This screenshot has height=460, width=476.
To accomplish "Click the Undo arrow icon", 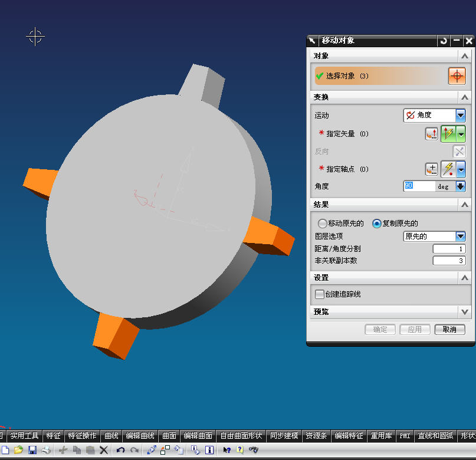I will (120, 450).
